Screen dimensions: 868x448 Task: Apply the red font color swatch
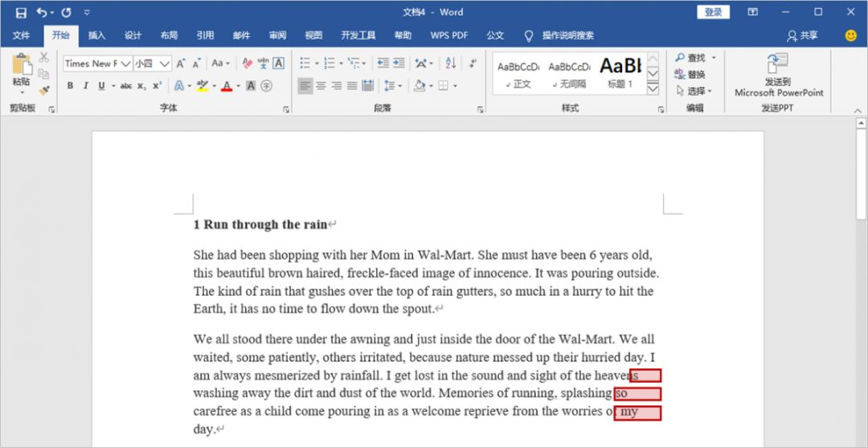(x=227, y=86)
